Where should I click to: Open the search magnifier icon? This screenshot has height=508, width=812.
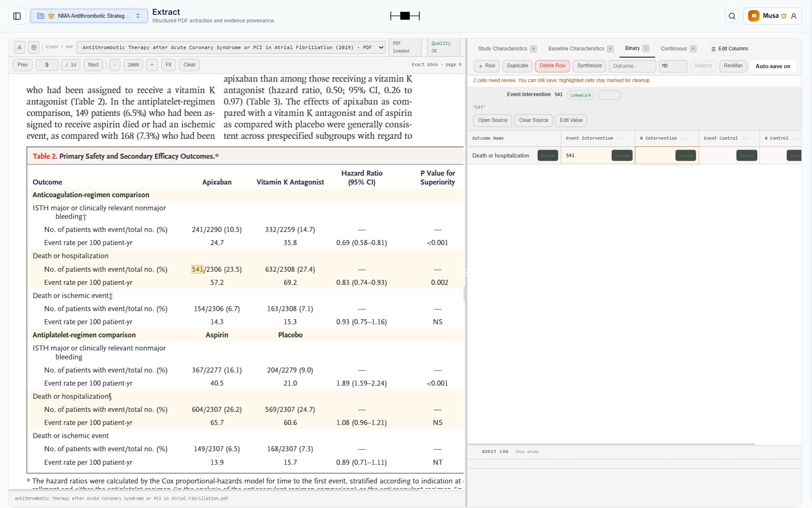point(732,16)
